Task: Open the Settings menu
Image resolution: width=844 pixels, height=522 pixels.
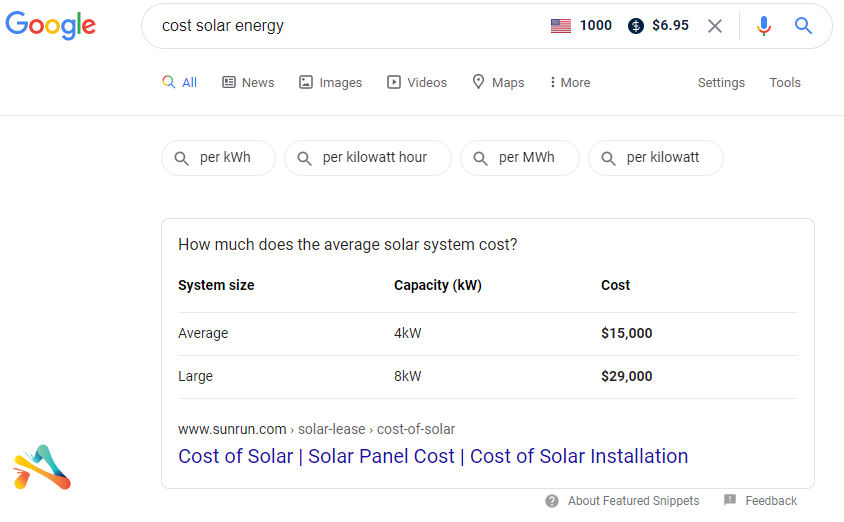Action: coord(721,83)
